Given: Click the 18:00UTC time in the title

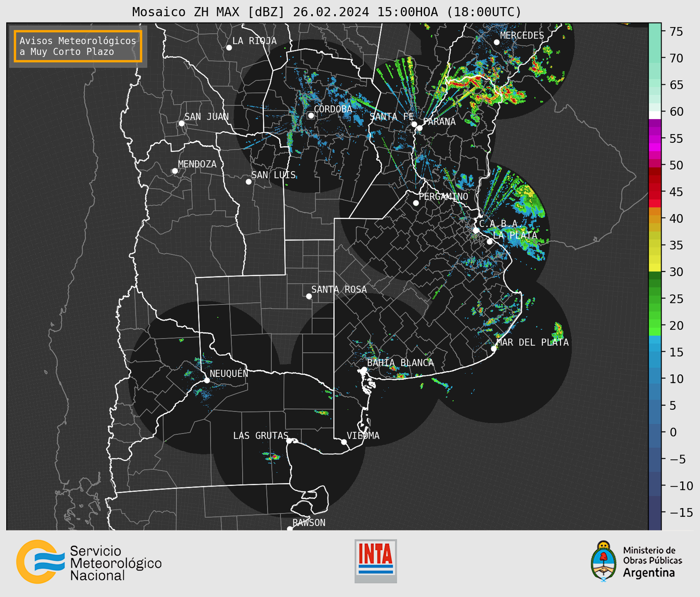Looking at the screenshot, I should click(484, 12).
